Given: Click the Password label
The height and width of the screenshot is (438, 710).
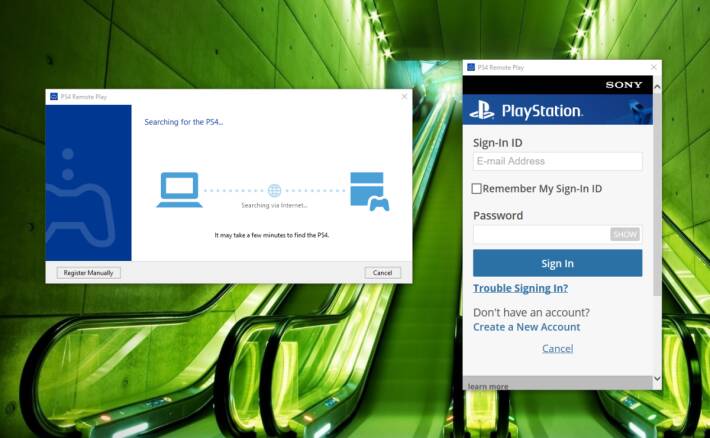Looking at the screenshot, I should pyautogui.click(x=498, y=216).
